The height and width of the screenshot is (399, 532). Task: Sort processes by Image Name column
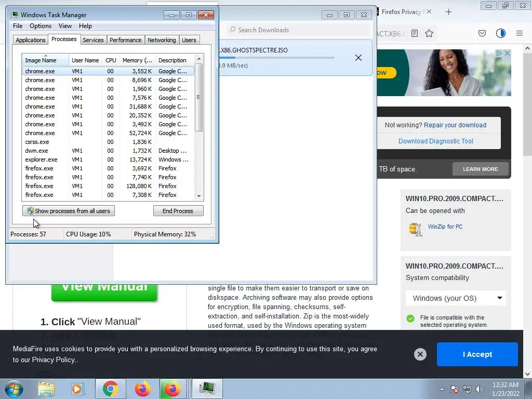45,60
